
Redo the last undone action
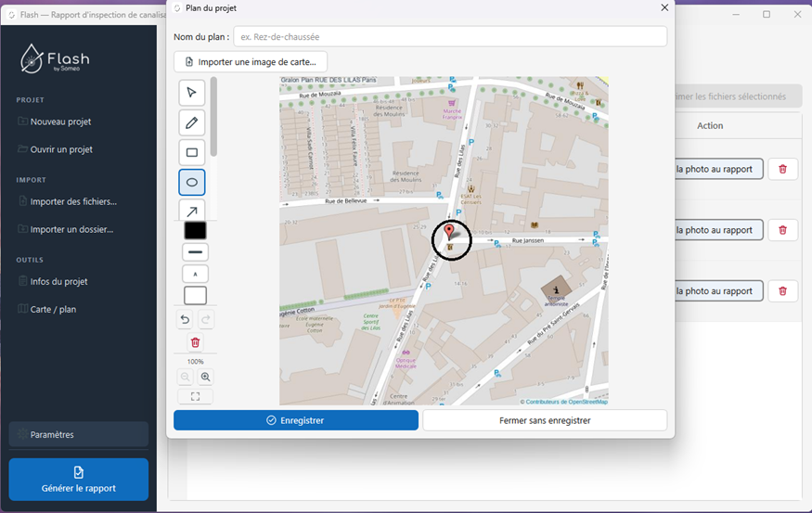coord(206,319)
